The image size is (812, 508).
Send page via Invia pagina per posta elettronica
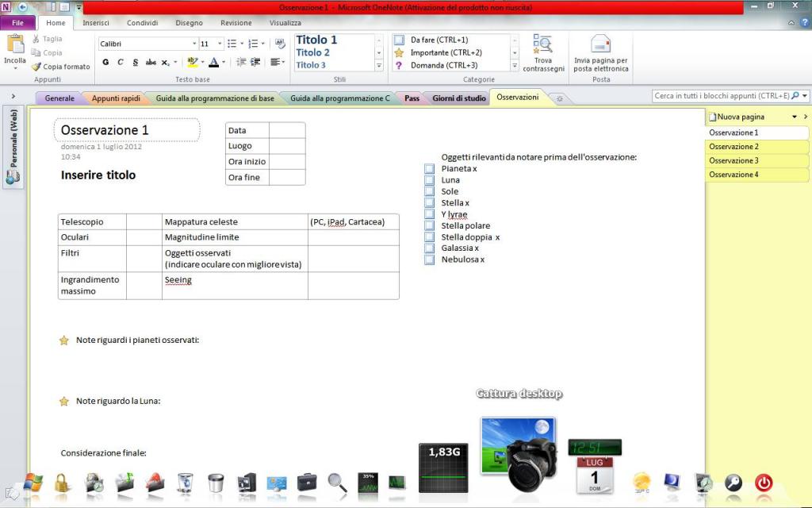point(601,53)
